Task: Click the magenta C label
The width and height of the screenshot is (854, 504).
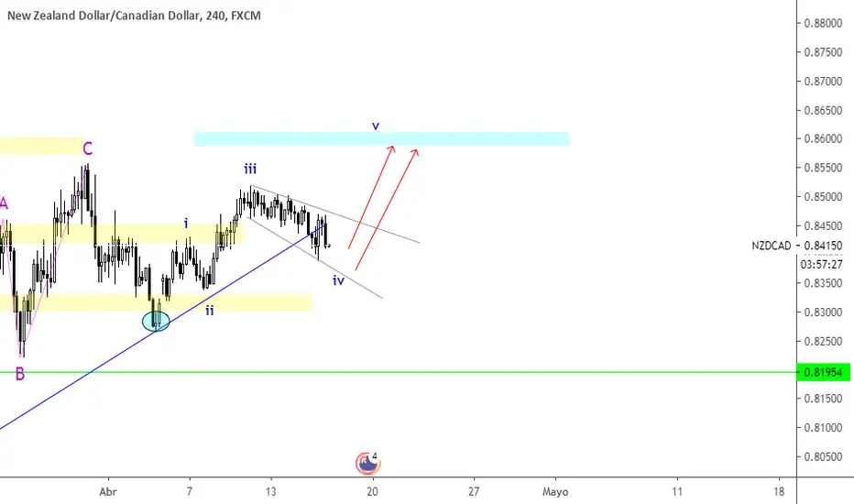Action: tap(88, 148)
